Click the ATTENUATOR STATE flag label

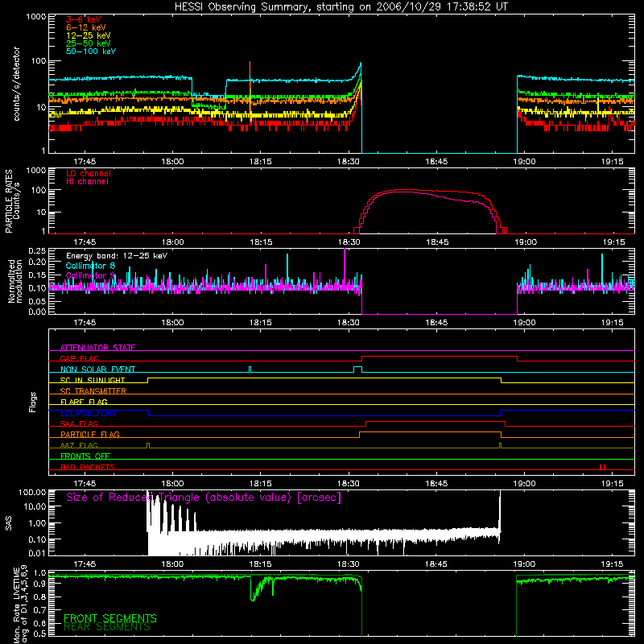coord(97,348)
